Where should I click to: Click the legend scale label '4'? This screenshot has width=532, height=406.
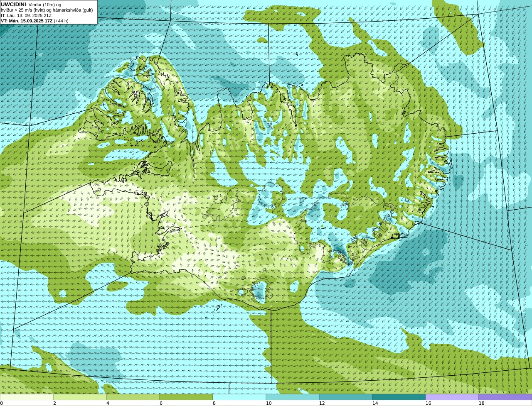pyautogui.click(x=108, y=403)
